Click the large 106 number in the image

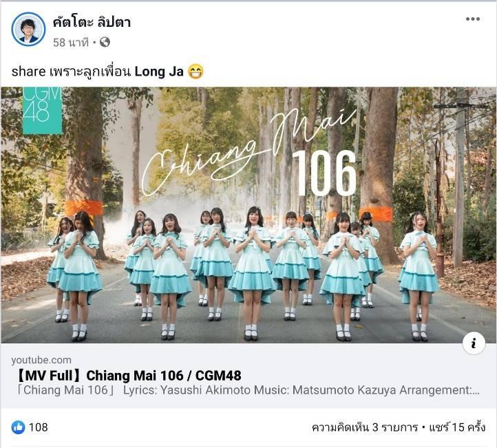pos(325,173)
